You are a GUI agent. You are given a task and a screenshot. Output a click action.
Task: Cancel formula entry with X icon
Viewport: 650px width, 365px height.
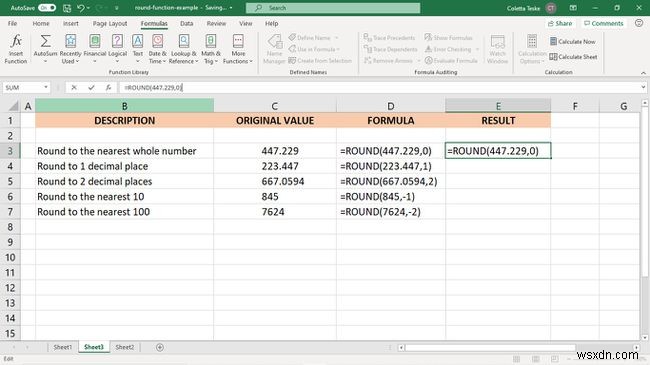click(74, 88)
